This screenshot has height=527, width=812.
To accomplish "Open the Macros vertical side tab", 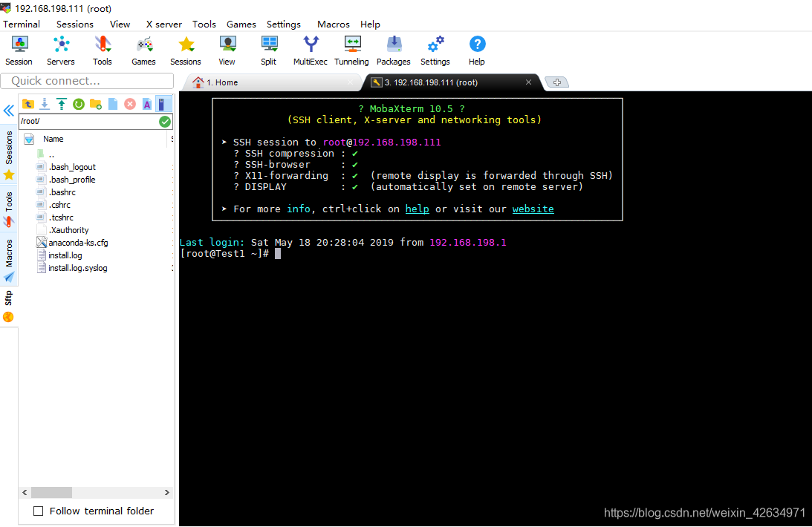I will coord(9,261).
